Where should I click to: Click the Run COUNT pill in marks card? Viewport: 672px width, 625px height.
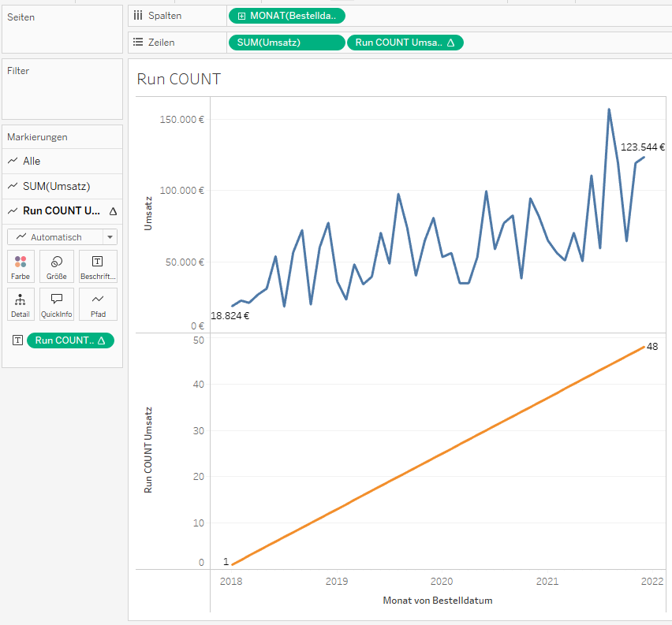70,340
